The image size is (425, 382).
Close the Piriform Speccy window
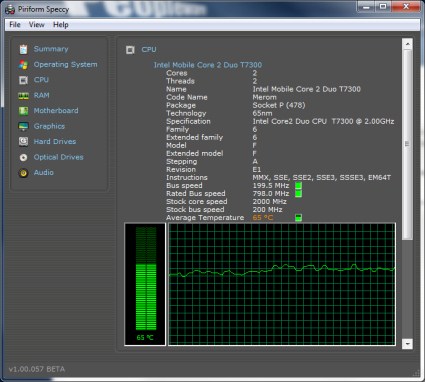(x=406, y=6)
